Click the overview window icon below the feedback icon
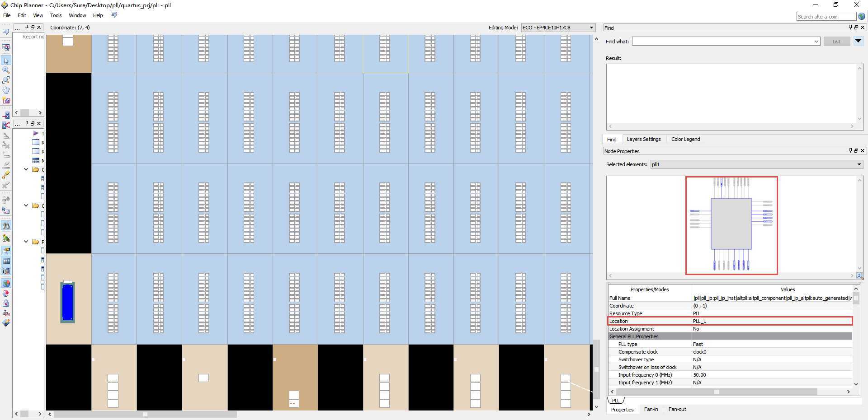This screenshot has height=420, width=868. (6, 47)
